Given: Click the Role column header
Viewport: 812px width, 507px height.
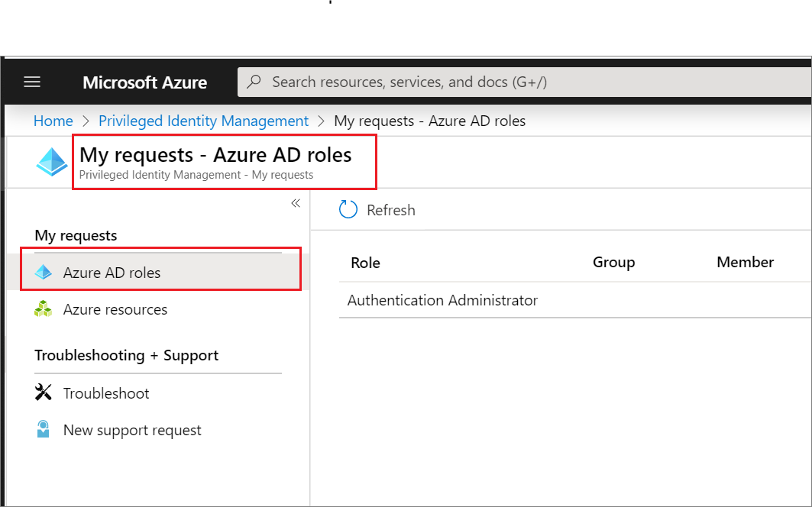Looking at the screenshot, I should pos(366,263).
